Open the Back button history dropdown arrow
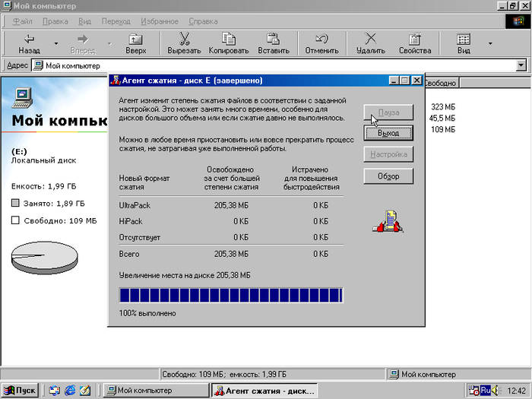Image resolution: width=532 pixels, height=399 pixels. coord(55,44)
